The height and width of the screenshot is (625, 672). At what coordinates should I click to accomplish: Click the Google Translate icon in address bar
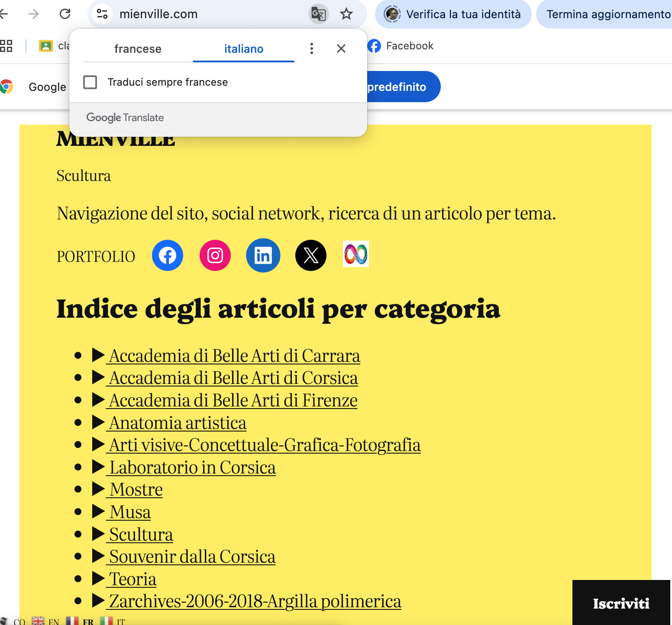(x=318, y=14)
